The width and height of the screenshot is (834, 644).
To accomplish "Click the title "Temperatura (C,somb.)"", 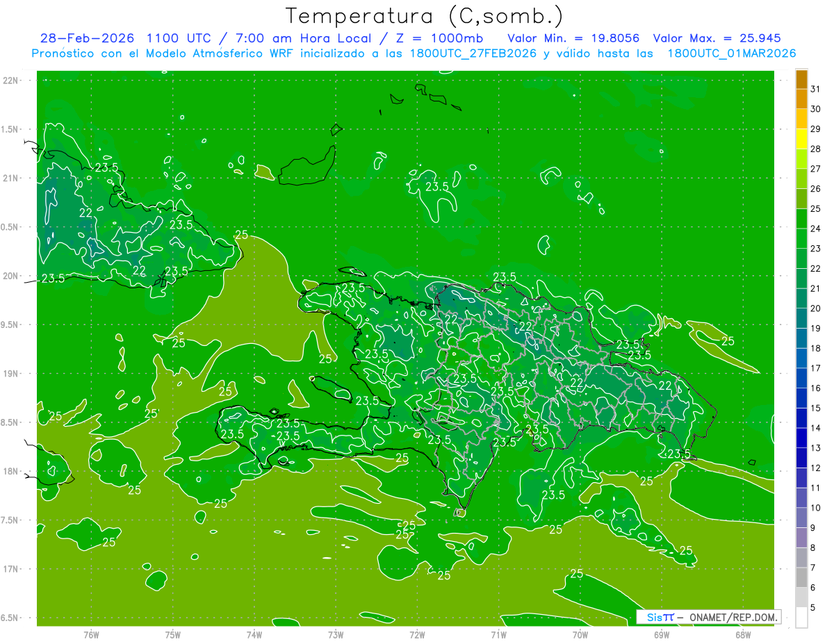I will pos(425,17).
